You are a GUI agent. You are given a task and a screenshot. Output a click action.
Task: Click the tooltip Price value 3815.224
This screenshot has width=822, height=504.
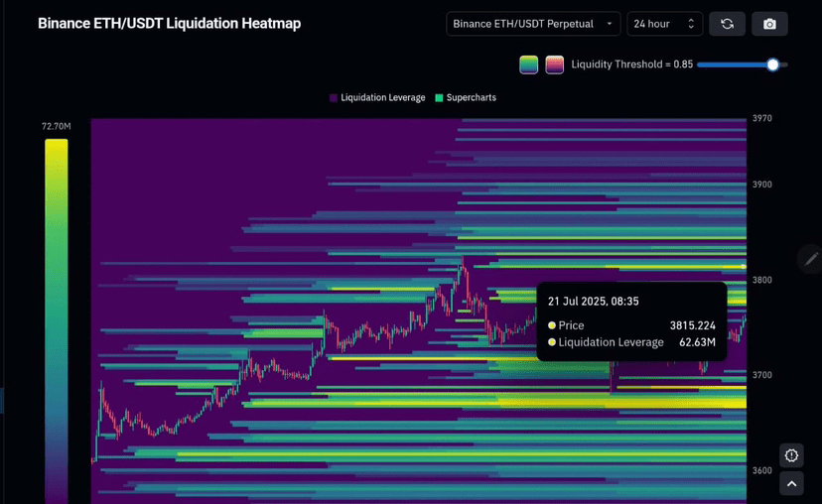click(x=693, y=325)
